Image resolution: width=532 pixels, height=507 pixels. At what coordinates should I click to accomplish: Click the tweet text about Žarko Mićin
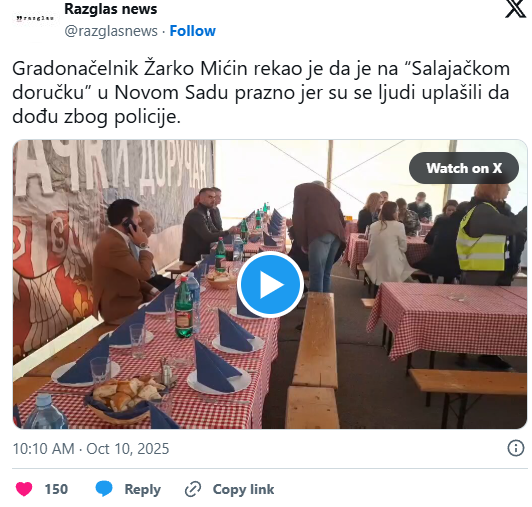tap(261, 92)
